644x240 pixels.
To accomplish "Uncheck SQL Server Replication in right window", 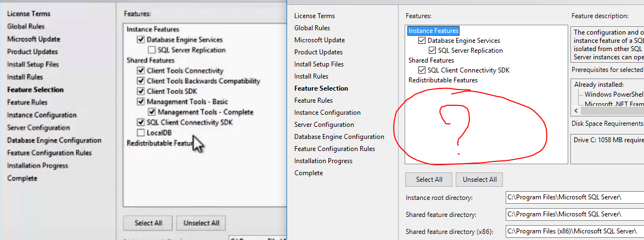I will click(432, 51).
